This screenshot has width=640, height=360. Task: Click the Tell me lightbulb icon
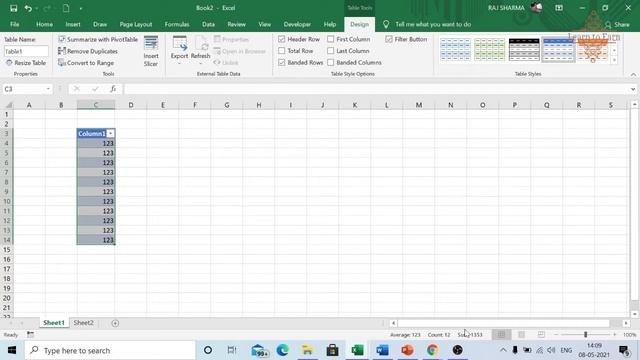(386, 24)
